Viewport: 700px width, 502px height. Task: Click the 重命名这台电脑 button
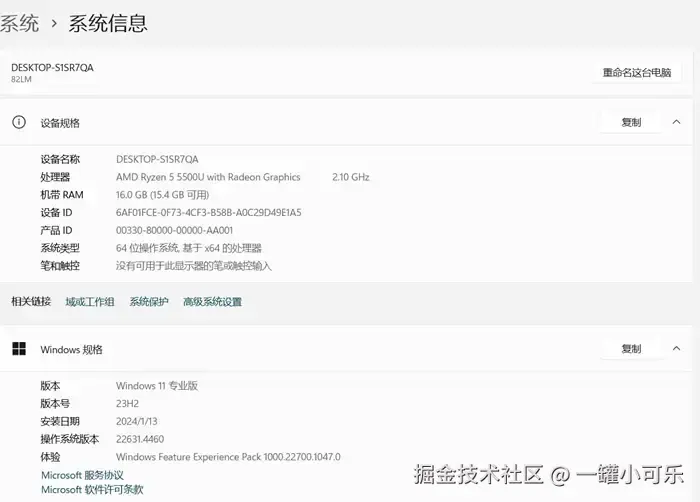(x=637, y=72)
